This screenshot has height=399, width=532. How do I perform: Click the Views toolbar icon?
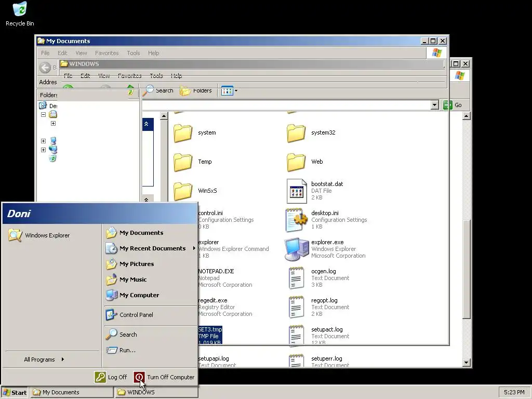click(227, 90)
